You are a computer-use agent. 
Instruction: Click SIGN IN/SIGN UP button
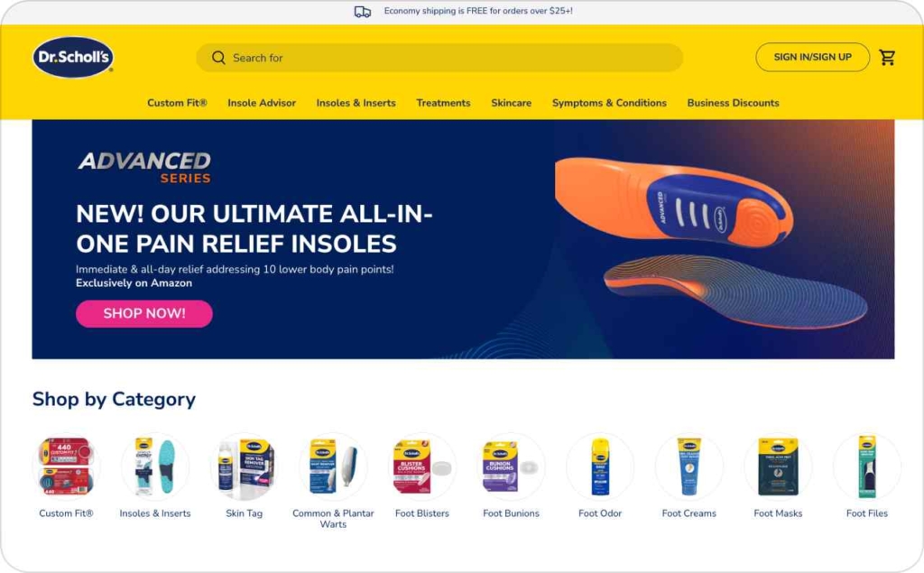tap(812, 57)
